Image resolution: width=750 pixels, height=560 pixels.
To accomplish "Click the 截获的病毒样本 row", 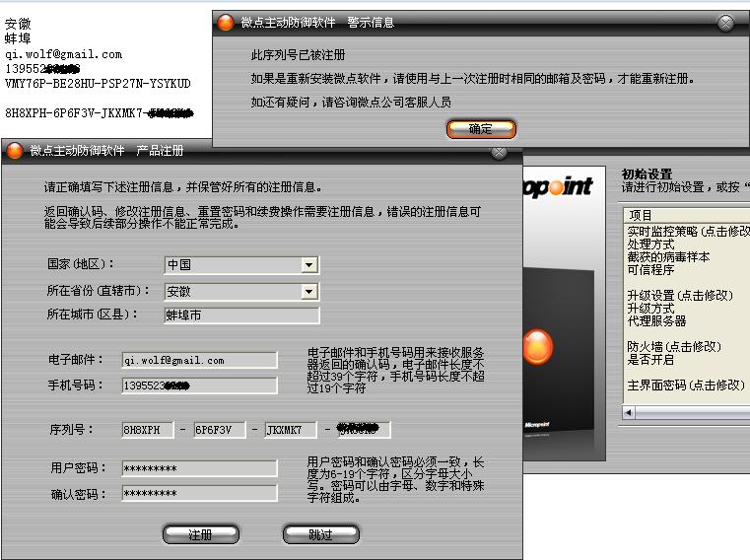I will click(668, 257).
